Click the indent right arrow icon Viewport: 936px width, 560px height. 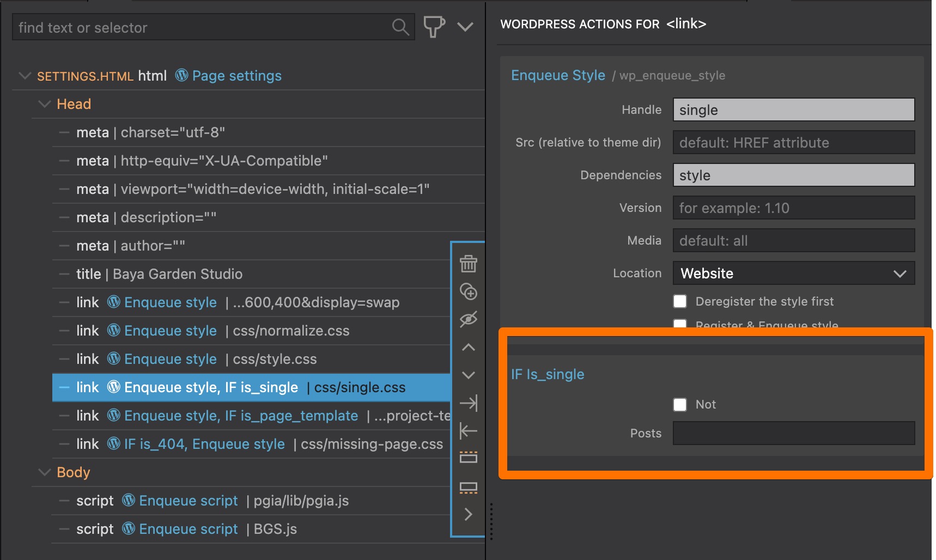tap(469, 403)
